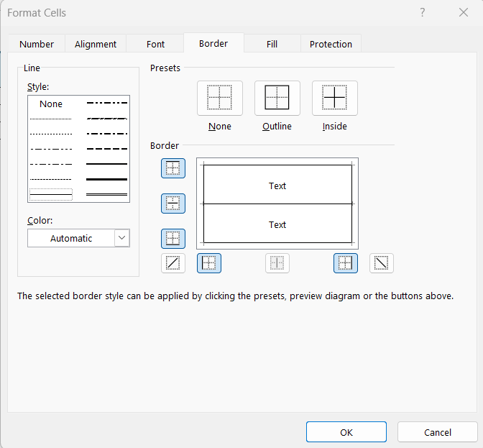
Task: Select the Border tab
Action: (213, 43)
